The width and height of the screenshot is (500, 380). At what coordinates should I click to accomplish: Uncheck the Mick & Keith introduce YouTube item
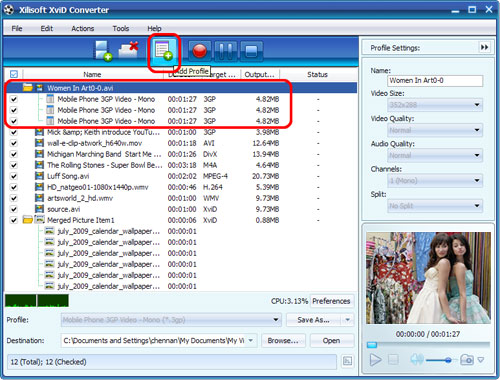tap(14, 132)
